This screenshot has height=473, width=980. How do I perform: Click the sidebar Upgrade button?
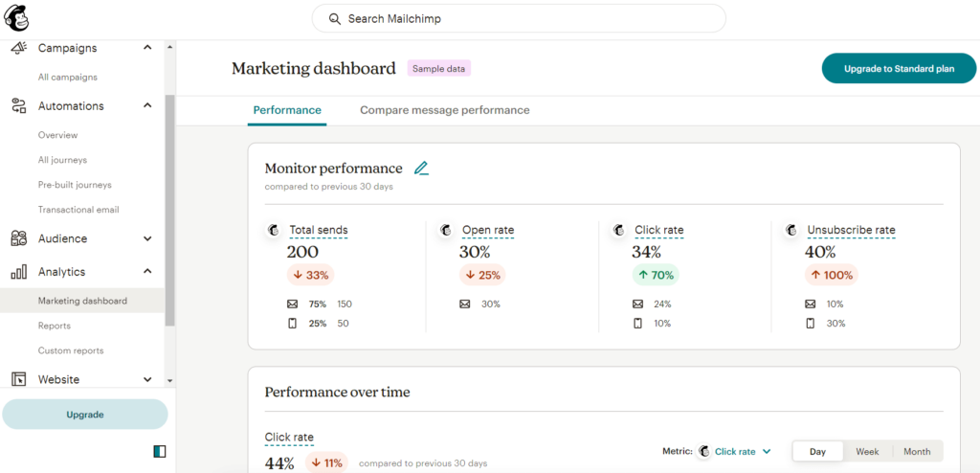tap(85, 415)
